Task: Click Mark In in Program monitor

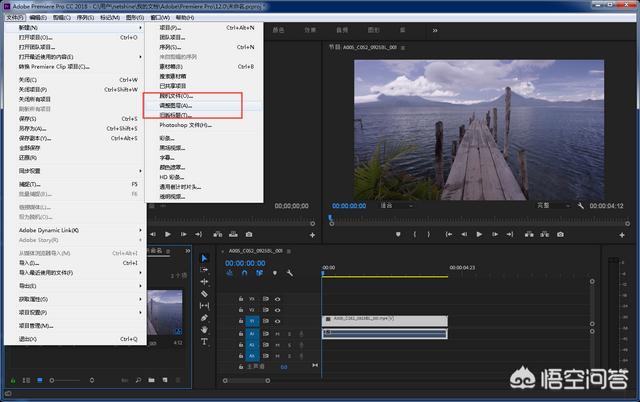Action: click(414, 234)
